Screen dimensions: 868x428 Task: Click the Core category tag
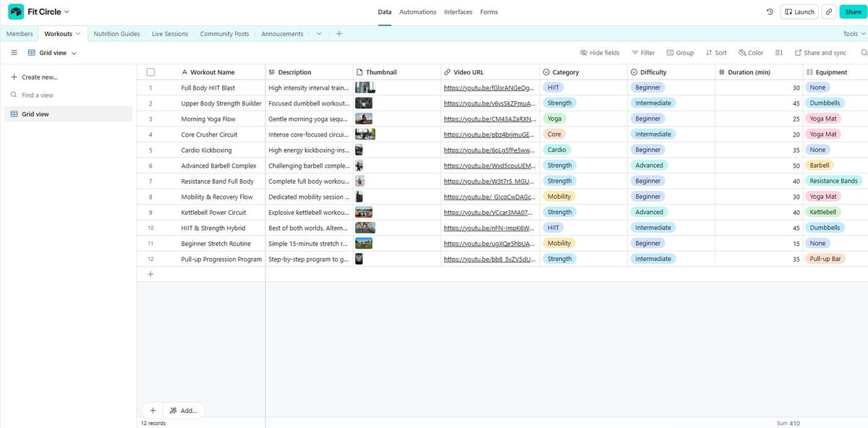[x=555, y=134]
